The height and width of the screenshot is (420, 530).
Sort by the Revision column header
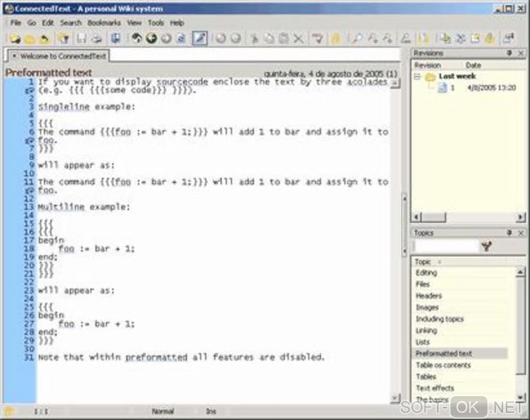[x=428, y=65]
